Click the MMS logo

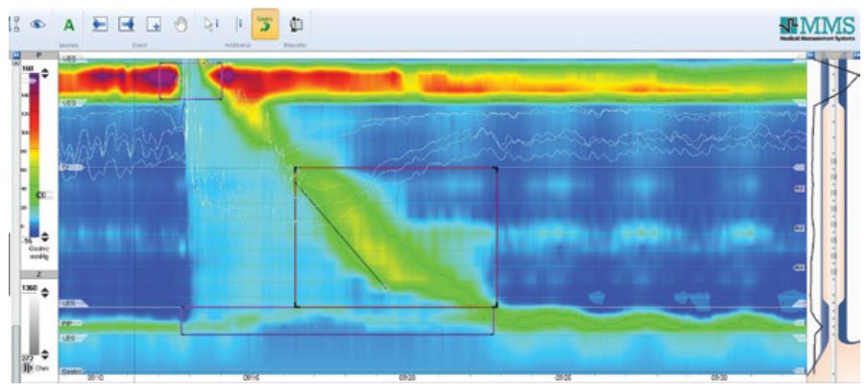click(x=819, y=28)
